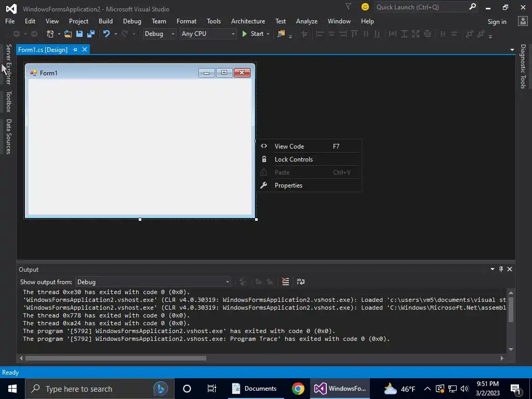This screenshot has height=399, width=532.
Task: Expand the Undo history dropdown arrow
Action: tap(115, 34)
